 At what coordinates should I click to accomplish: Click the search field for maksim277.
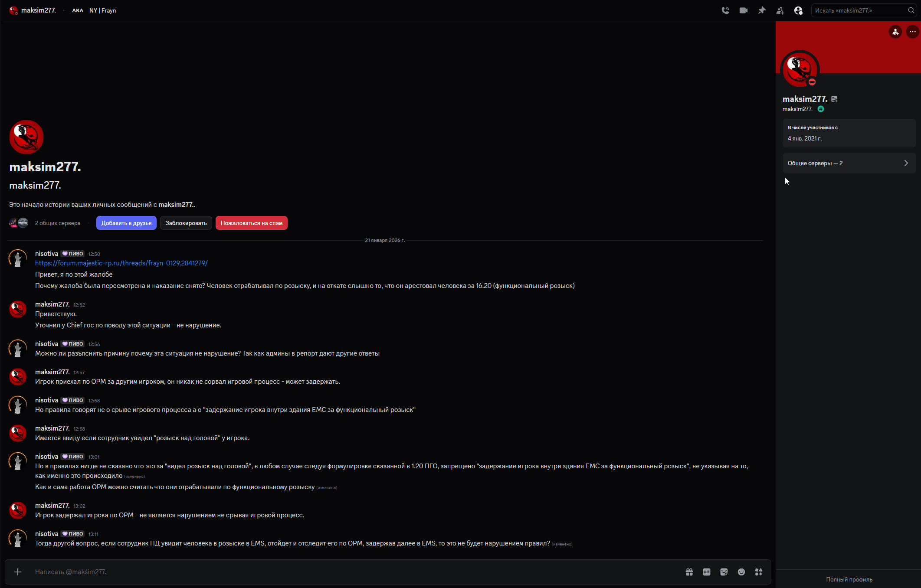coord(859,10)
